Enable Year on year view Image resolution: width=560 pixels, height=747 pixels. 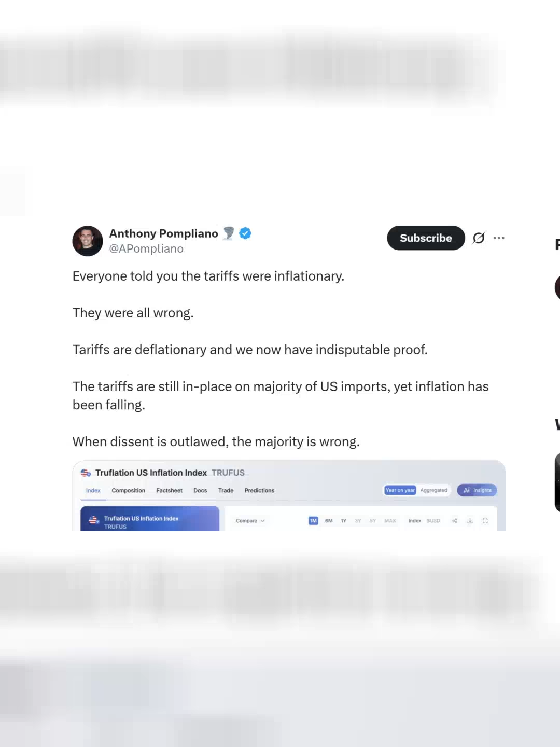pyautogui.click(x=399, y=490)
